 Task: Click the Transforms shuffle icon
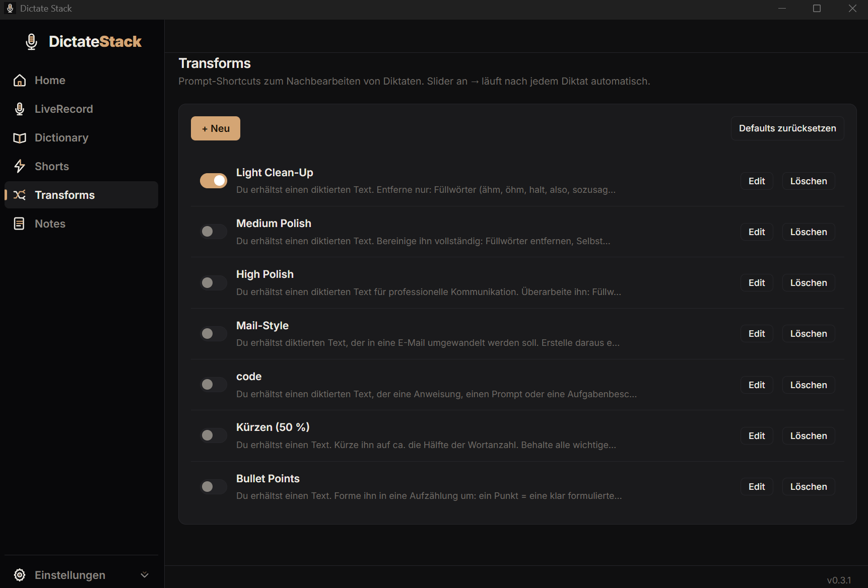pyautogui.click(x=20, y=195)
